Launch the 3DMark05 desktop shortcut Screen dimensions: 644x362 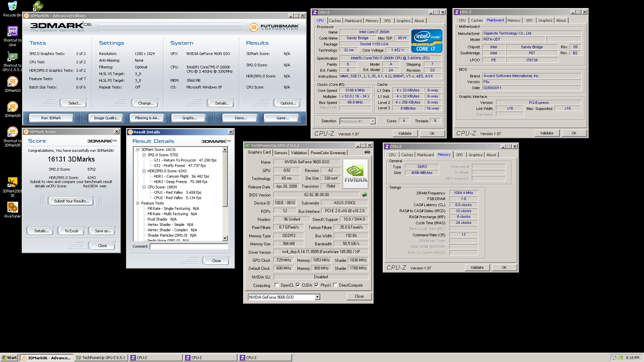tap(12, 110)
